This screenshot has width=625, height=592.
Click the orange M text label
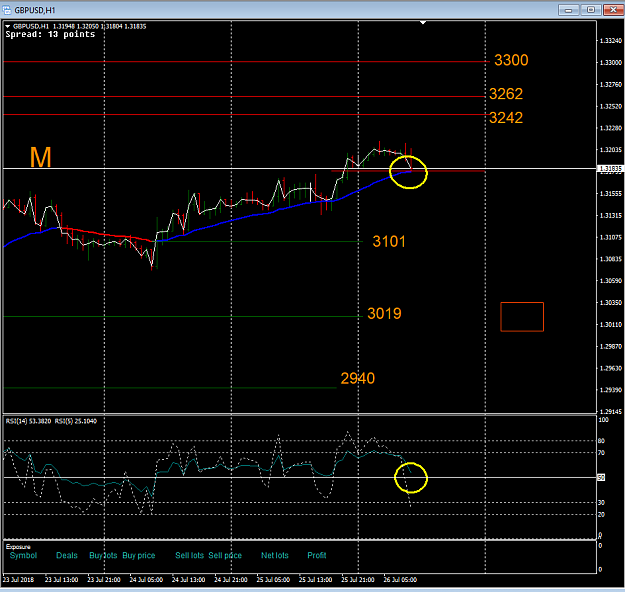(x=41, y=157)
